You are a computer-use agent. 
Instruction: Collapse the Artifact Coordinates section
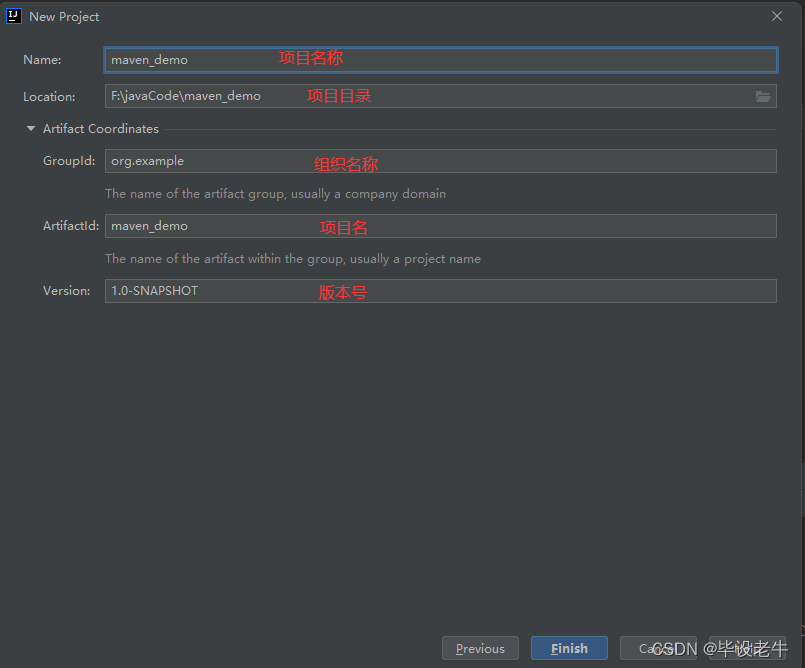click(x=31, y=128)
